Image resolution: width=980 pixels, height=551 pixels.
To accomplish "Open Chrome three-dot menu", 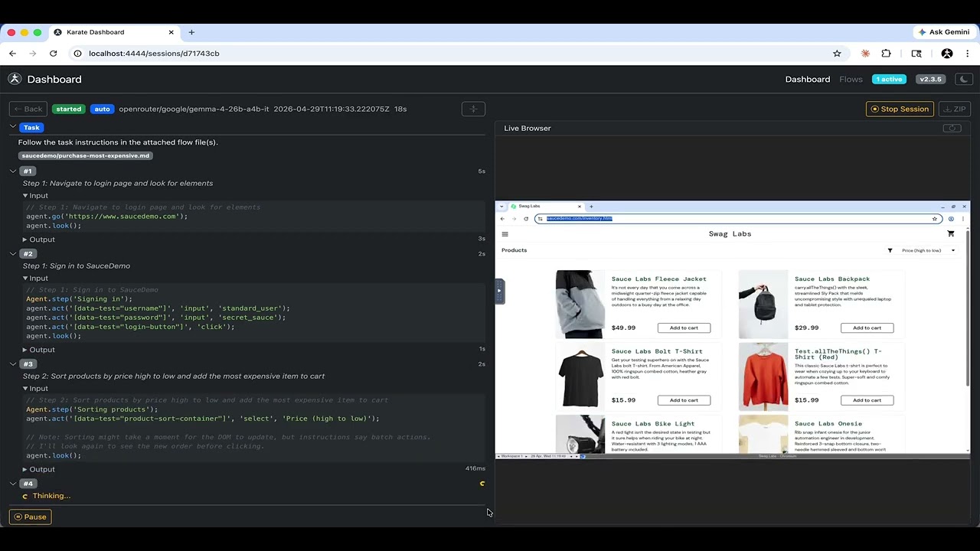I will click(x=968, y=54).
